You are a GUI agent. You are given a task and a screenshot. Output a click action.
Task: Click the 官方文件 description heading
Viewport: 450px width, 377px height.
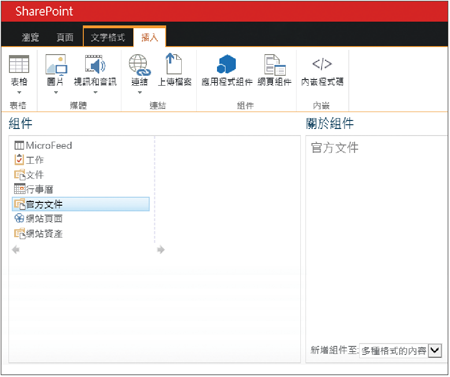tap(334, 148)
